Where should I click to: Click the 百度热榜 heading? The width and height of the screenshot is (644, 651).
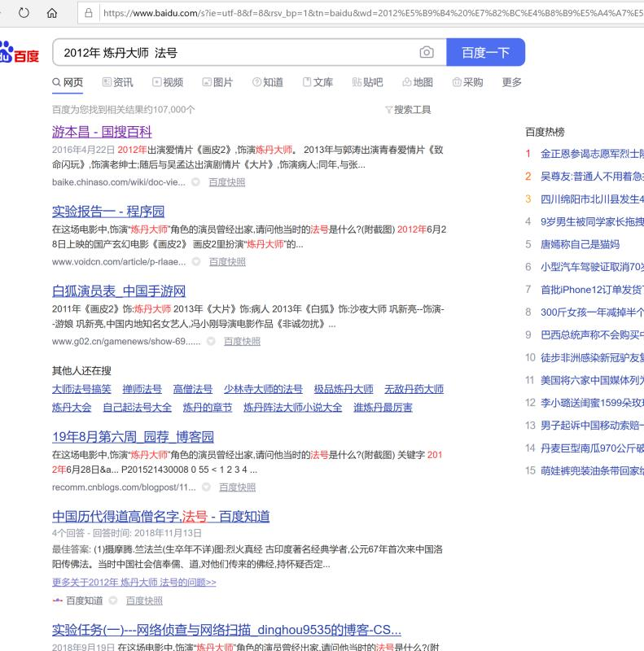(x=545, y=132)
